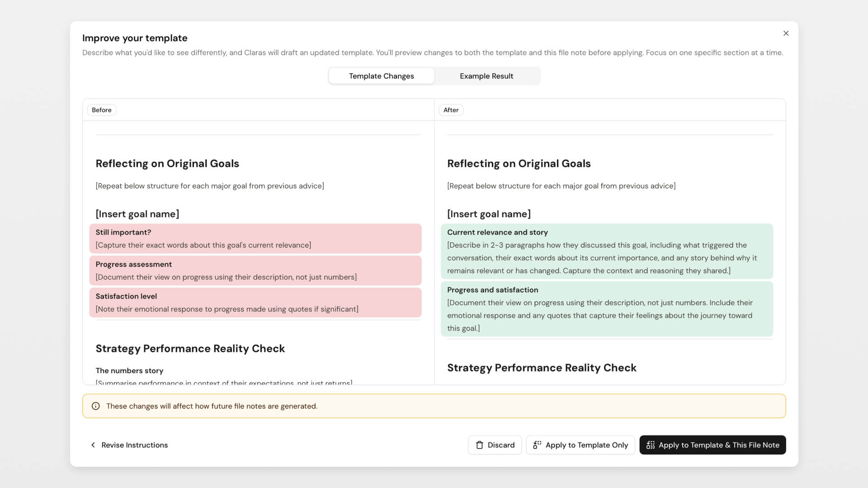Click the Satisfaction level highlighted block
This screenshot has height=488, width=868.
click(x=255, y=302)
